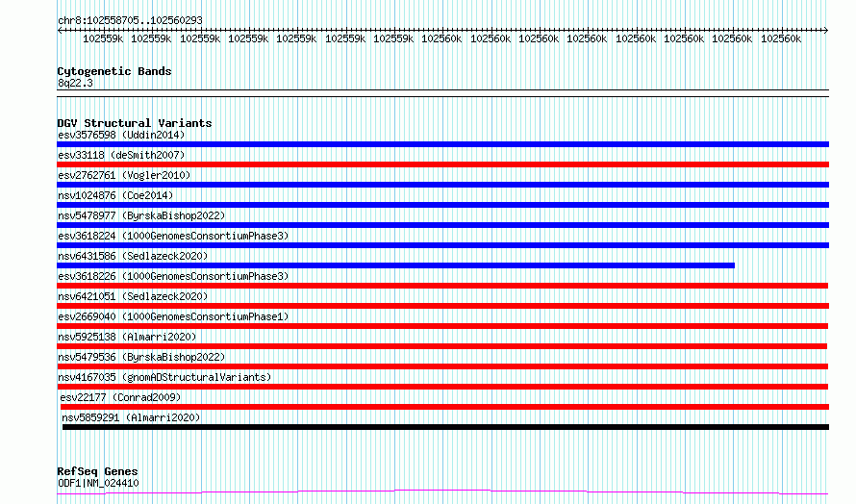Click the Cytogenetic Bands track title

pos(114,71)
